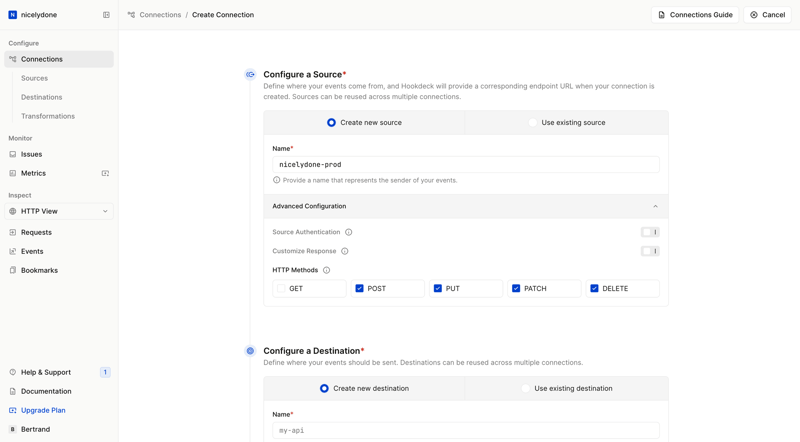Screen dimensions: 800x442
Task: Open Help & Support
Action: coord(46,372)
